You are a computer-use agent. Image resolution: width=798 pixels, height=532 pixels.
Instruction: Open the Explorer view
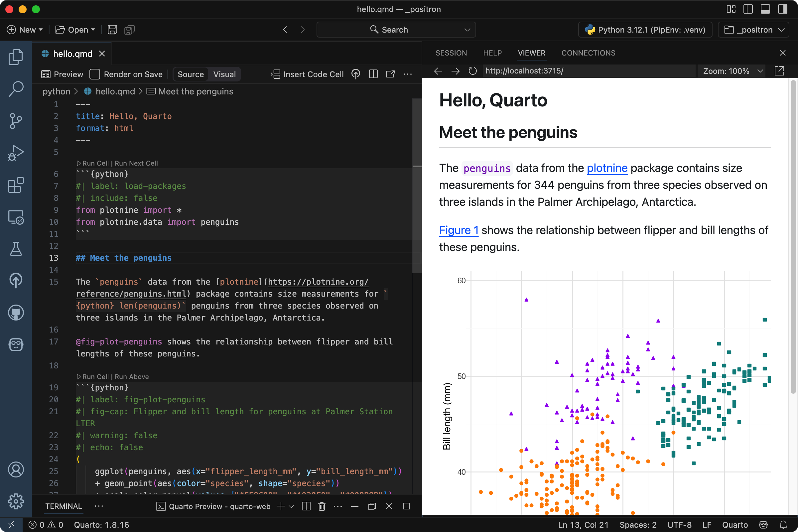[x=16, y=57]
